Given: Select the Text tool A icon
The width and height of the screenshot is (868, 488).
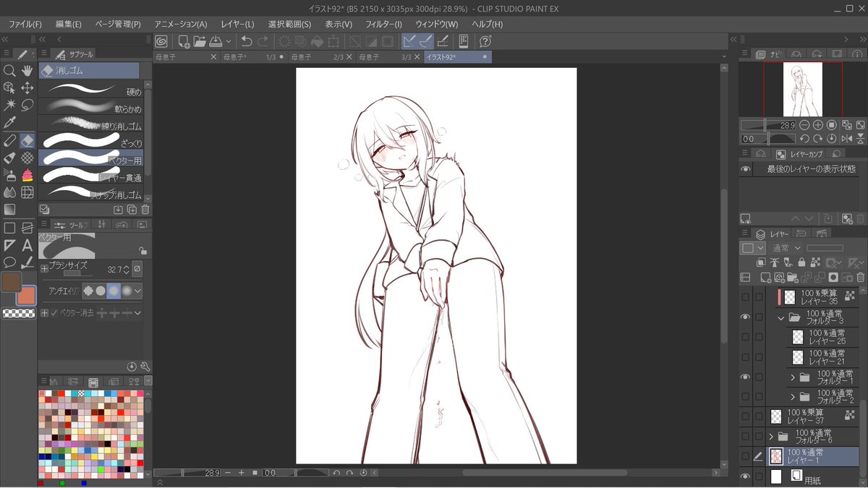Looking at the screenshot, I should tap(27, 245).
